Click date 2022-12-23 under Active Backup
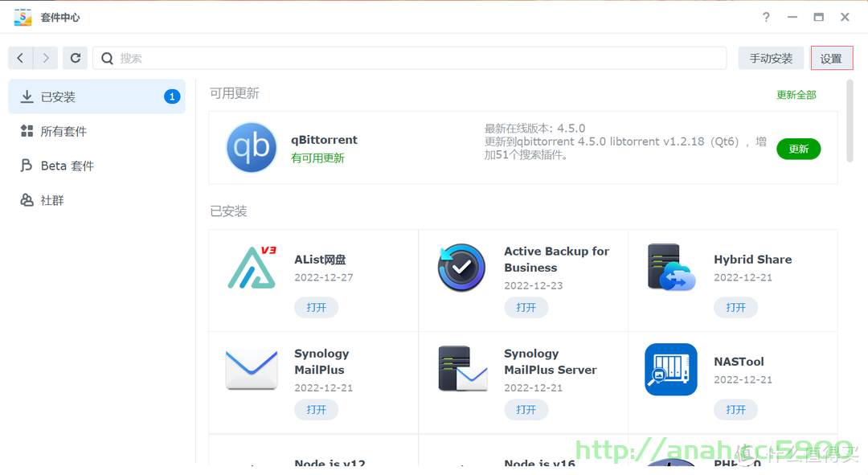This screenshot has width=868, height=475. (x=533, y=285)
